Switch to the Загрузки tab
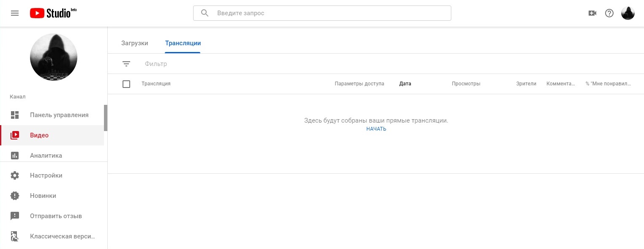This screenshot has width=644, height=249. click(x=135, y=43)
